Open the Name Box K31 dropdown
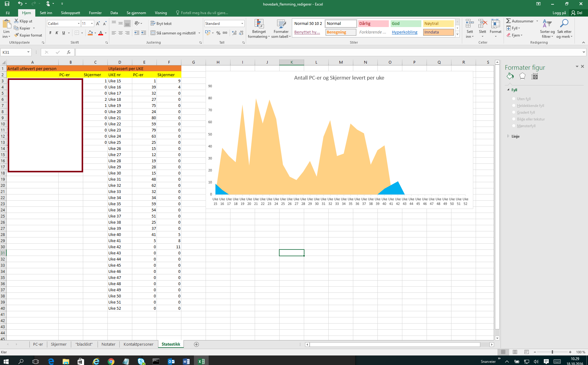The height and width of the screenshot is (365, 588). (28, 52)
